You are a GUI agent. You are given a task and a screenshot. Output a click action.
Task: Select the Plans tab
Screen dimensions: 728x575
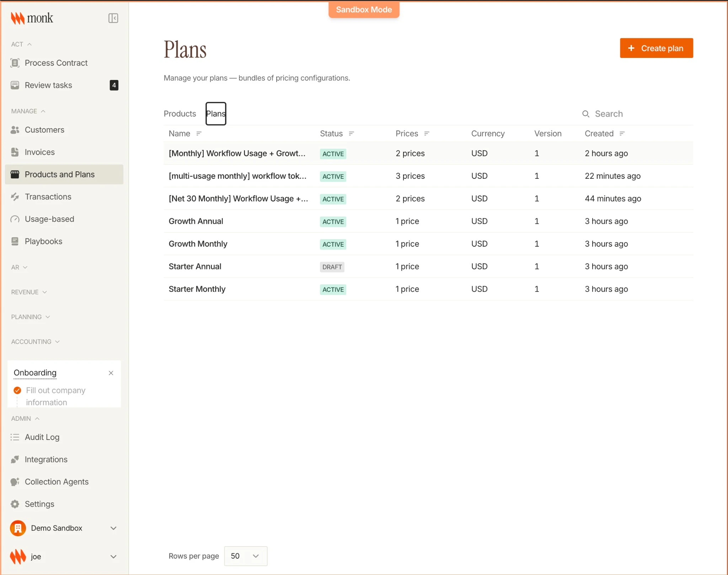pyautogui.click(x=215, y=114)
